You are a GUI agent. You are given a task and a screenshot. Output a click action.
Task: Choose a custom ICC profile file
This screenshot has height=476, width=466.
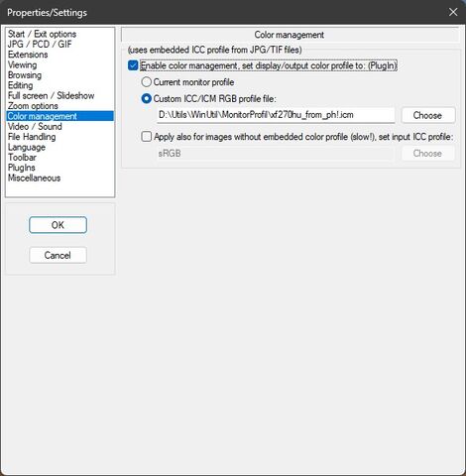(x=428, y=115)
